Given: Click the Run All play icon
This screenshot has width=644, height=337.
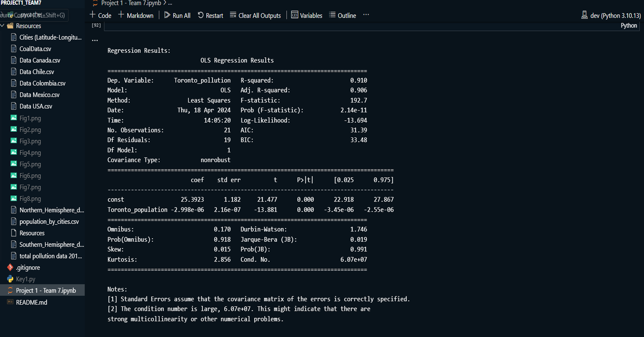Looking at the screenshot, I should 167,15.
